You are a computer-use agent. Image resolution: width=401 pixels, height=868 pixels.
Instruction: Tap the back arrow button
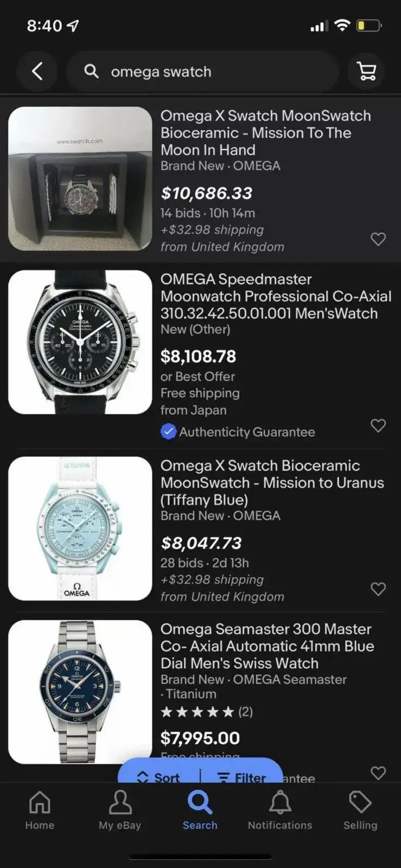tap(37, 71)
